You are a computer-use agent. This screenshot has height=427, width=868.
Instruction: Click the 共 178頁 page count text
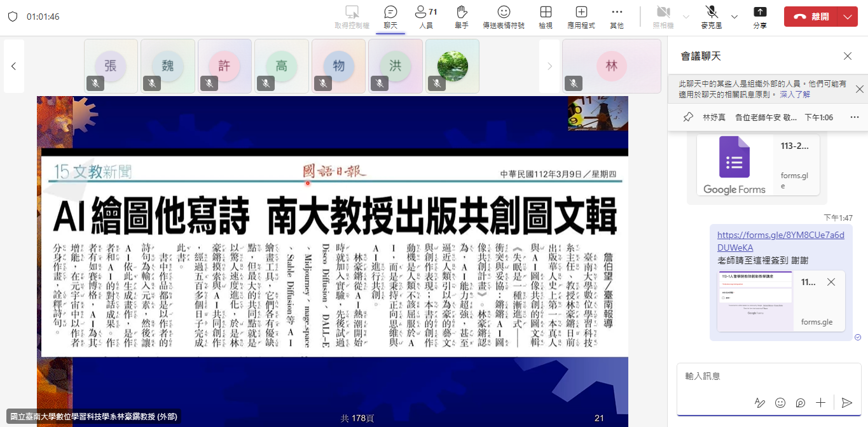click(x=357, y=418)
